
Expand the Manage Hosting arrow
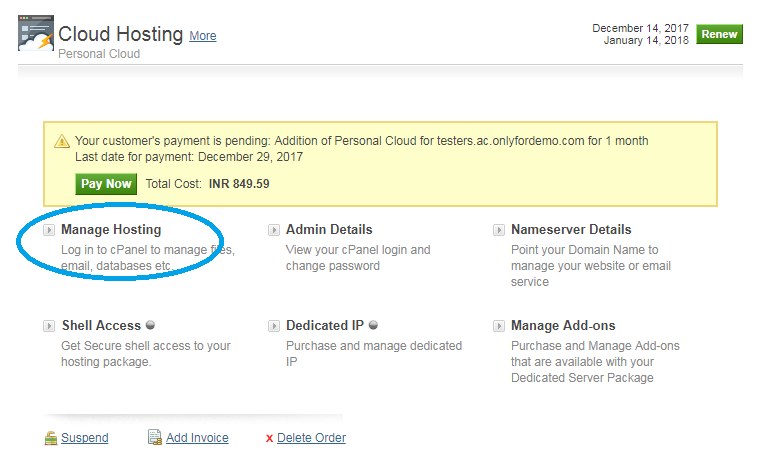point(49,230)
